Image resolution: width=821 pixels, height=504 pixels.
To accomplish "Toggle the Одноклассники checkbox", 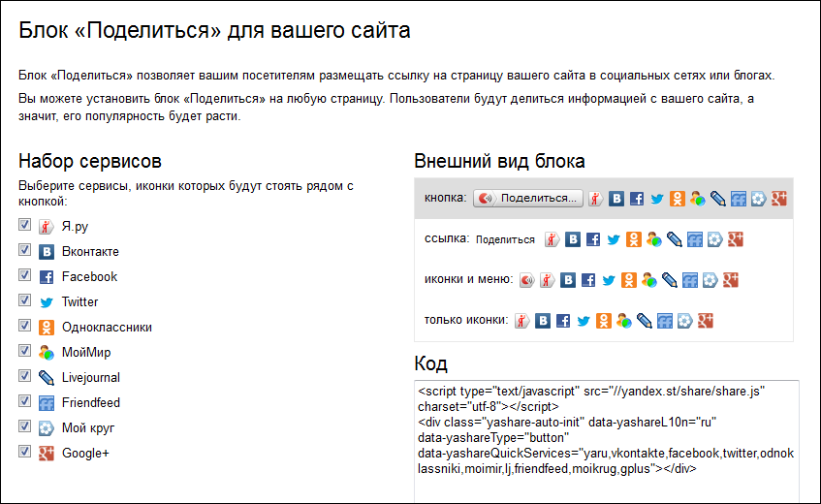I will pos(24,326).
